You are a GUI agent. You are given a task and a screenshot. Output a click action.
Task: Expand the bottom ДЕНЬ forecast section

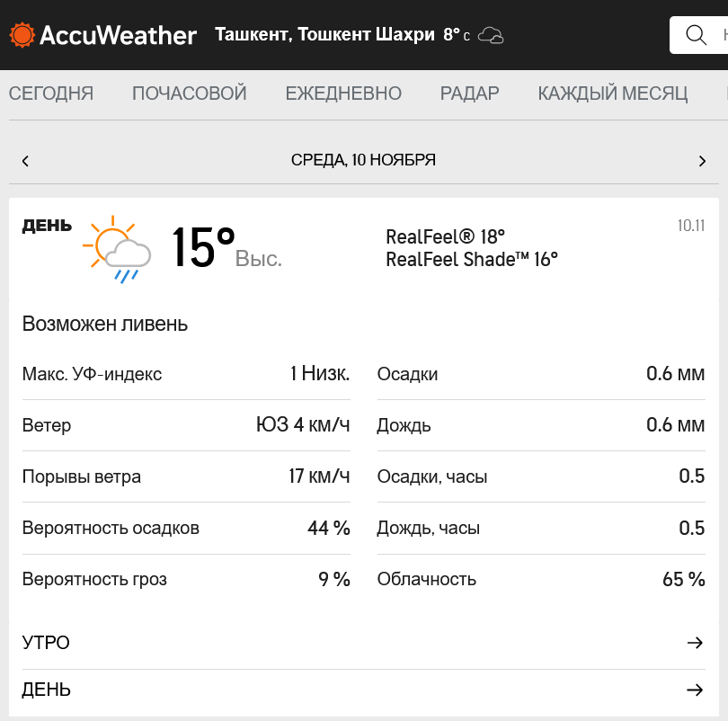[x=47, y=690]
